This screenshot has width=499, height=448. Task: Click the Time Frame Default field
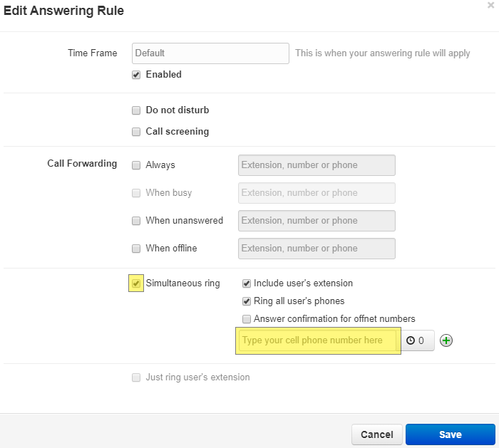pyautogui.click(x=210, y=53)
